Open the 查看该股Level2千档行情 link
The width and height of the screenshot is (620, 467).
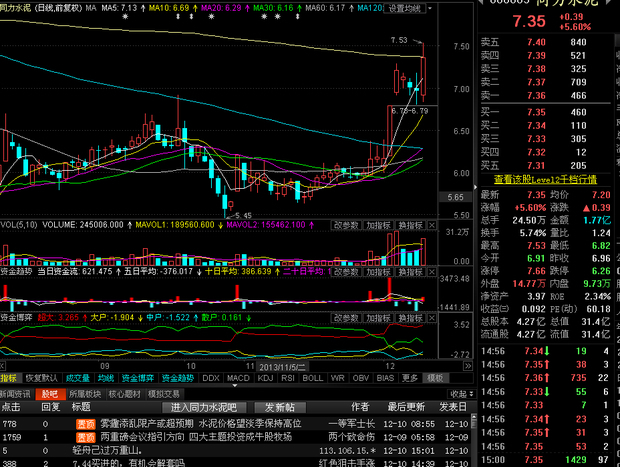(545, 180)
